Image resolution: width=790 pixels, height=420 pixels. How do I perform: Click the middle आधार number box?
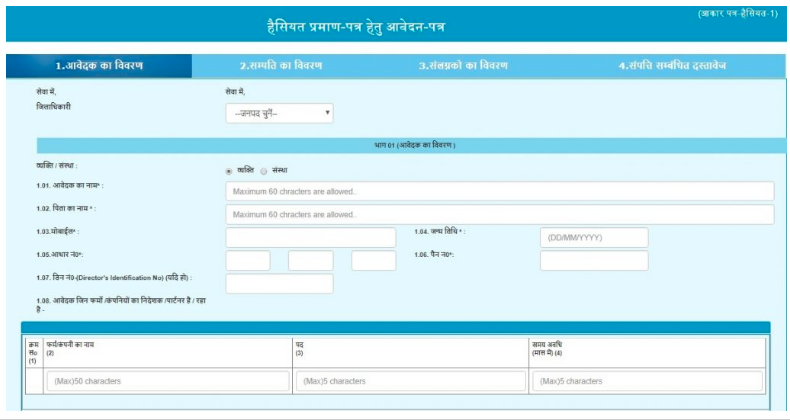[310, 261]
